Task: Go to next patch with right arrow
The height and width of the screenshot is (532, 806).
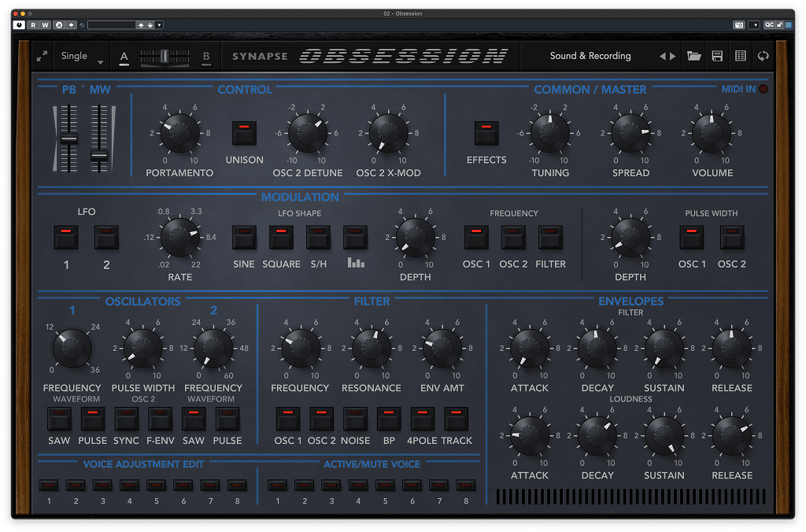Action: click(x=672, y=56)
